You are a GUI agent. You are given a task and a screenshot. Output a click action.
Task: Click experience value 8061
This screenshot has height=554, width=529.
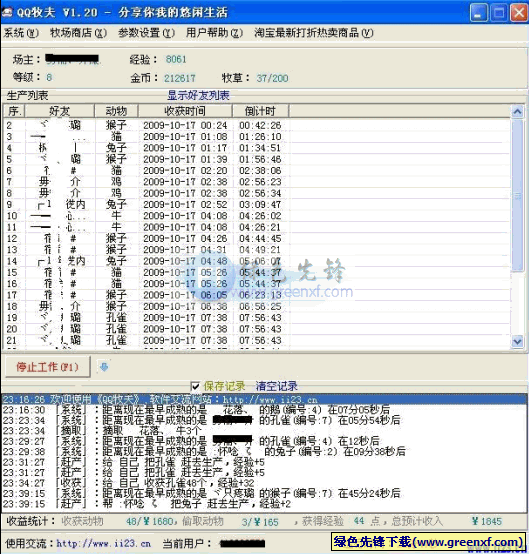pos(176,59)
